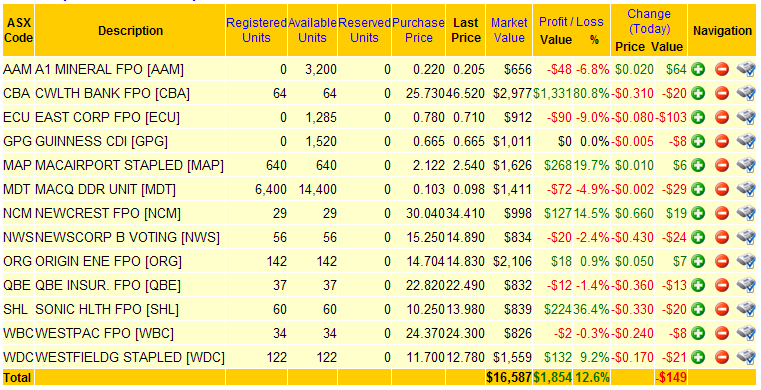Viewport: 761px width, 390px height.
Task: Open trade details icon for AAM row
Action: [x=746, y=69]
